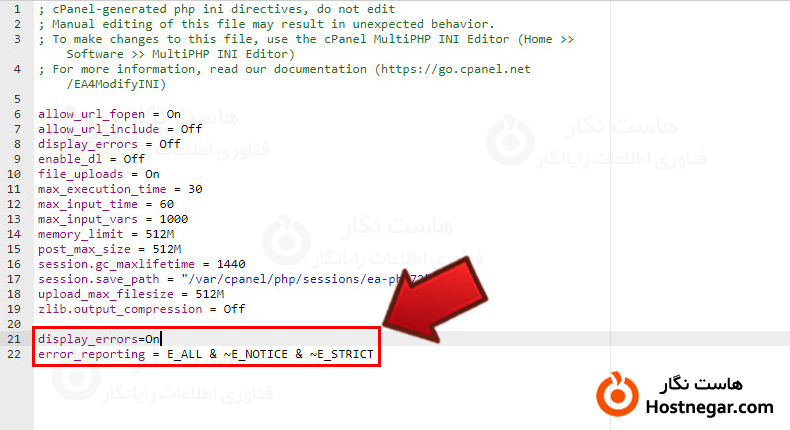
Task: Click the session.gc_maxlifetime value 1440
Action: click(x=231, y=264)
